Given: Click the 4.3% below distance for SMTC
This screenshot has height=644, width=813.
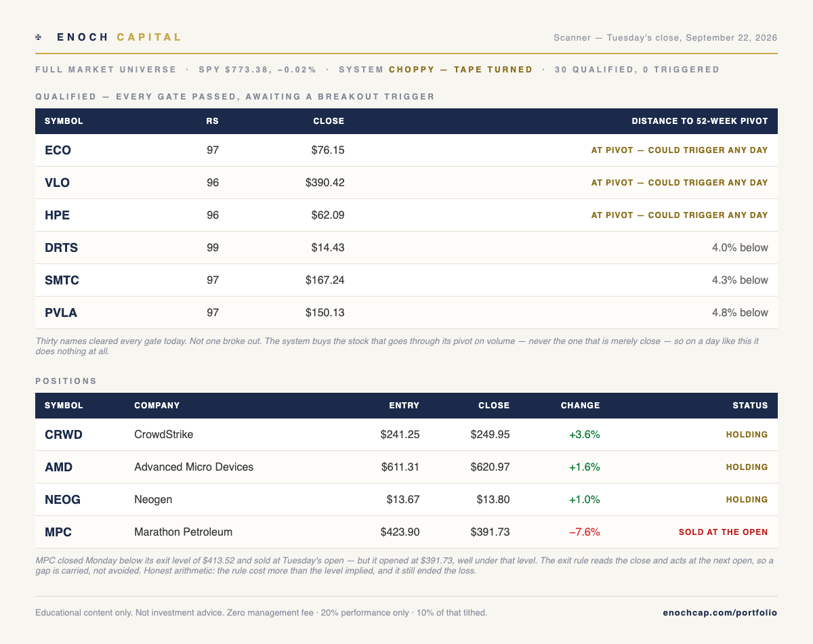Looking at the screenshot, I should [740, 280].
